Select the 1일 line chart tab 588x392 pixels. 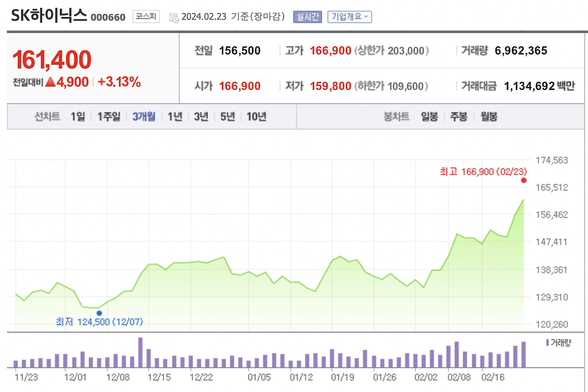point(78,117)
